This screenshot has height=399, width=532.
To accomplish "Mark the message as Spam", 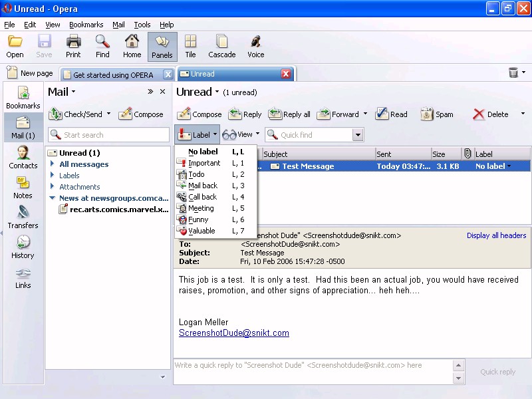I will 437,114.
